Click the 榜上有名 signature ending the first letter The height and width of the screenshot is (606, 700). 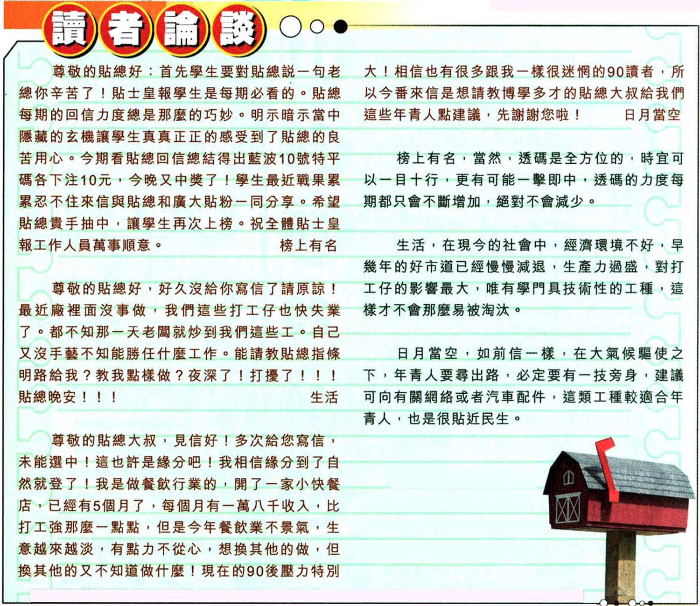pyautogui.click(x=308, y=245)
